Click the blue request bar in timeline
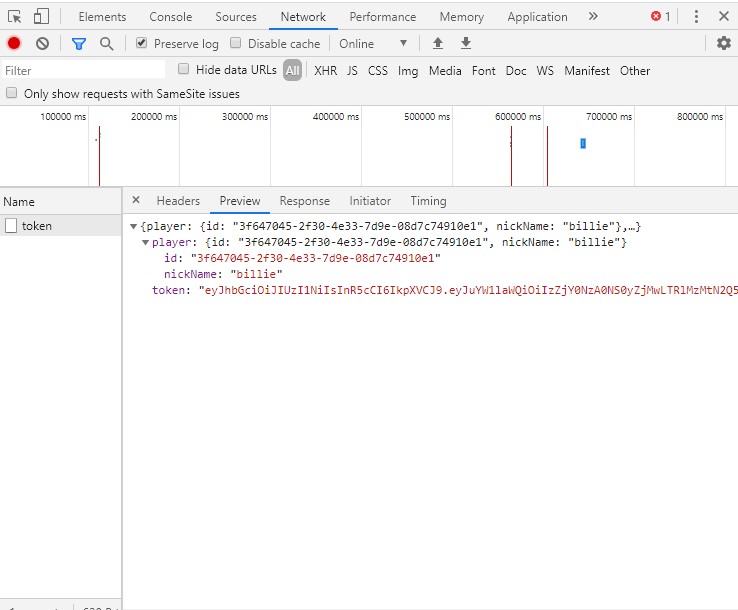The height and width of the screenshot is (610, 738). 583,144
